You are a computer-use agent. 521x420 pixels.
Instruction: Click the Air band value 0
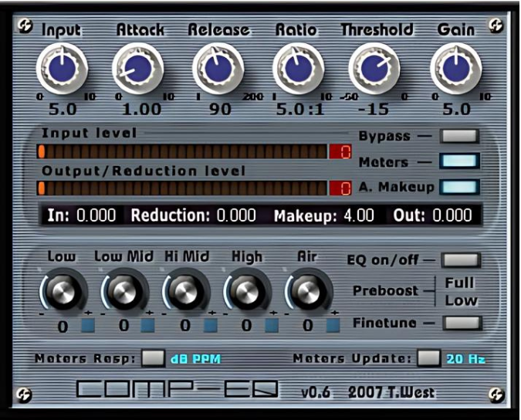308,326
